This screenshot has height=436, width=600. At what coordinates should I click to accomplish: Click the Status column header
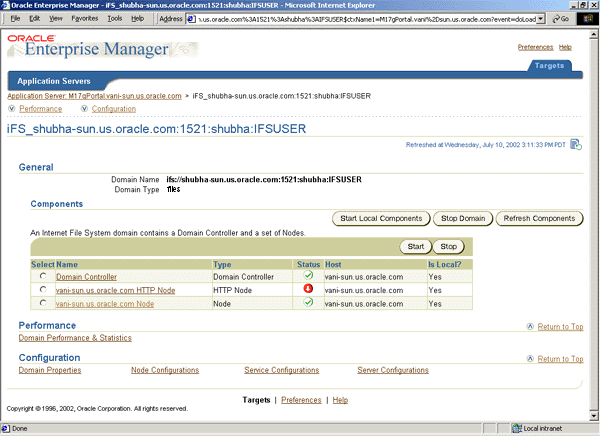tap(308, 265)
